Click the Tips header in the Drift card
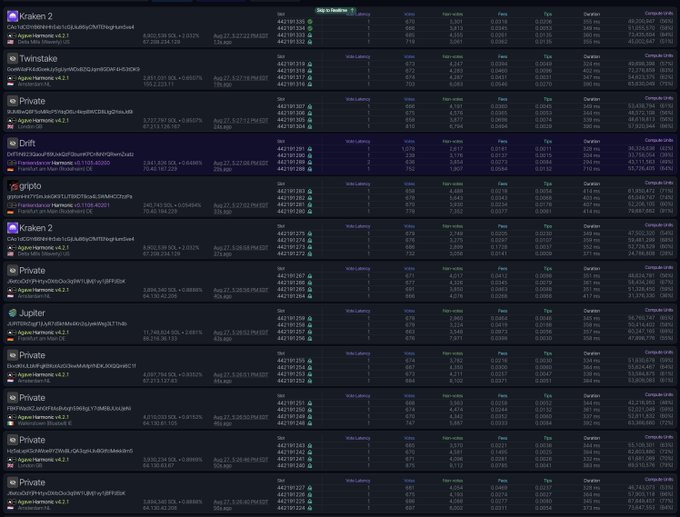 (x=548, y=141)
